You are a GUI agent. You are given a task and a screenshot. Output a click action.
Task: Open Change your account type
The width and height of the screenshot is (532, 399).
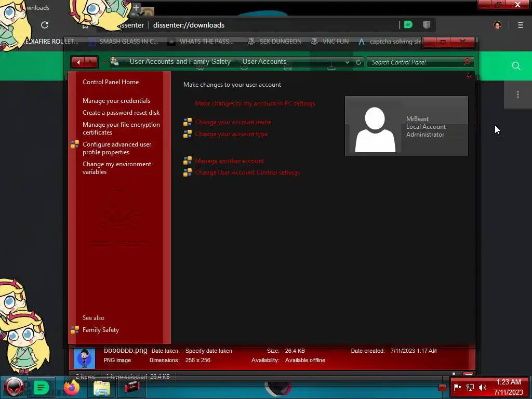pos(231,134)
